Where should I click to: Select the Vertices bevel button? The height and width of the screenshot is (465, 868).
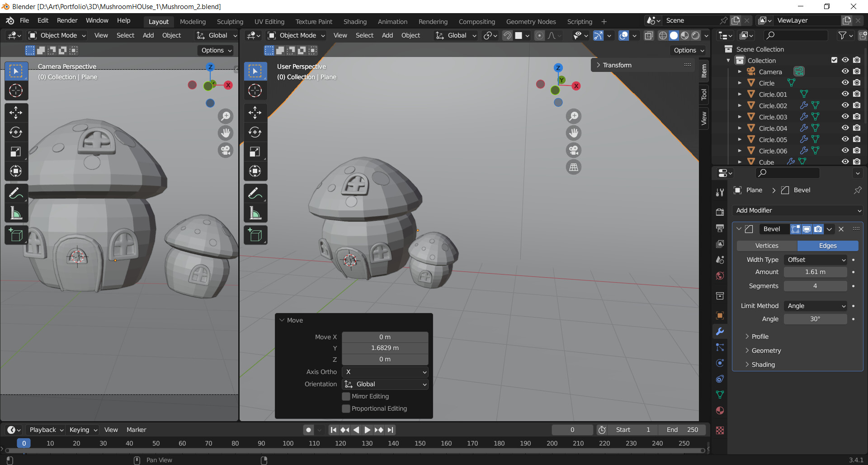(x=767, y=246)
